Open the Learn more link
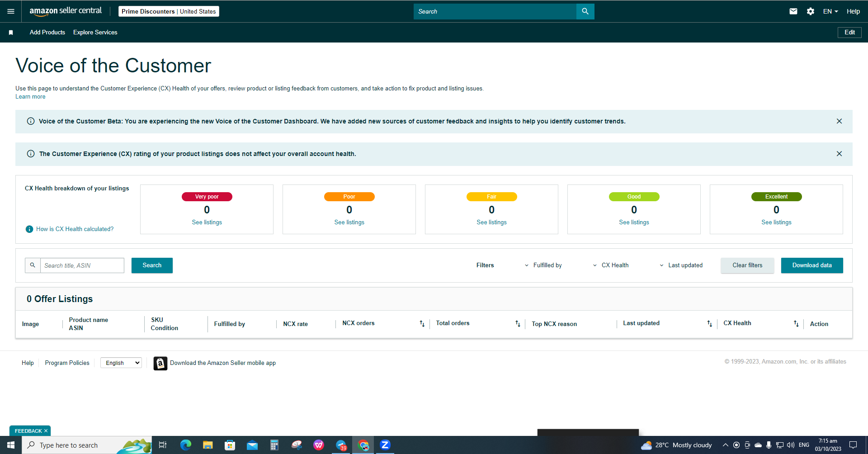Viewport: 868px width, 454px height. coord(30,97)
